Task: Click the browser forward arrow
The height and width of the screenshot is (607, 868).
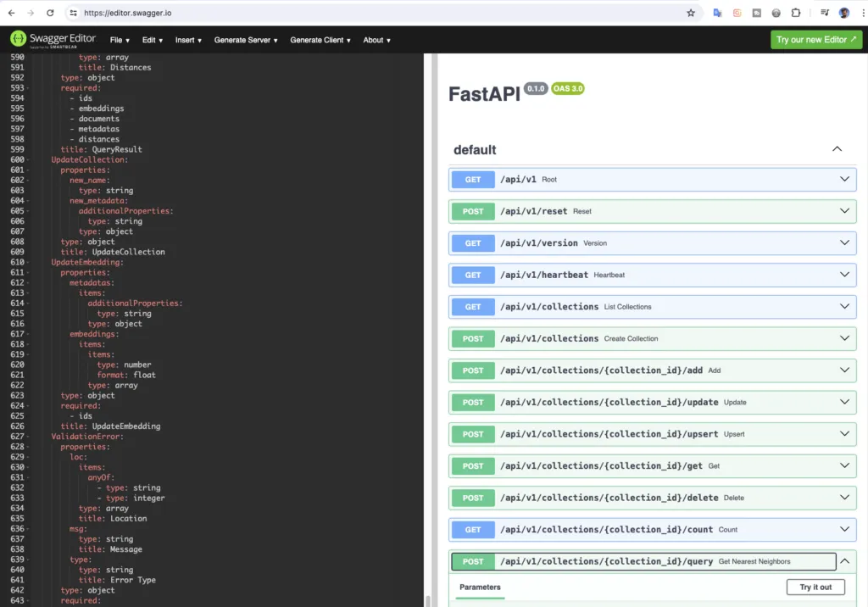Action: tap(31, 13)
